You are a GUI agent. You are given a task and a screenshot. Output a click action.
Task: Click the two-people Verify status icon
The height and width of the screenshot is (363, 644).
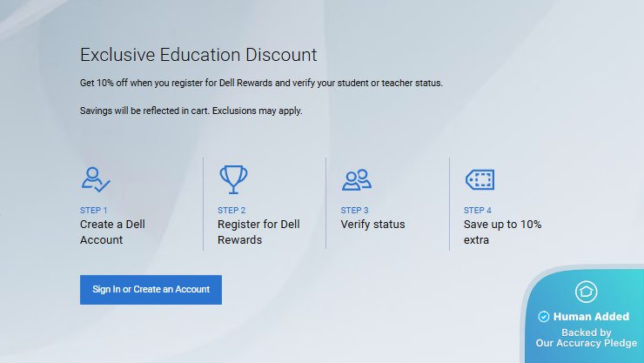pos(357,179)
